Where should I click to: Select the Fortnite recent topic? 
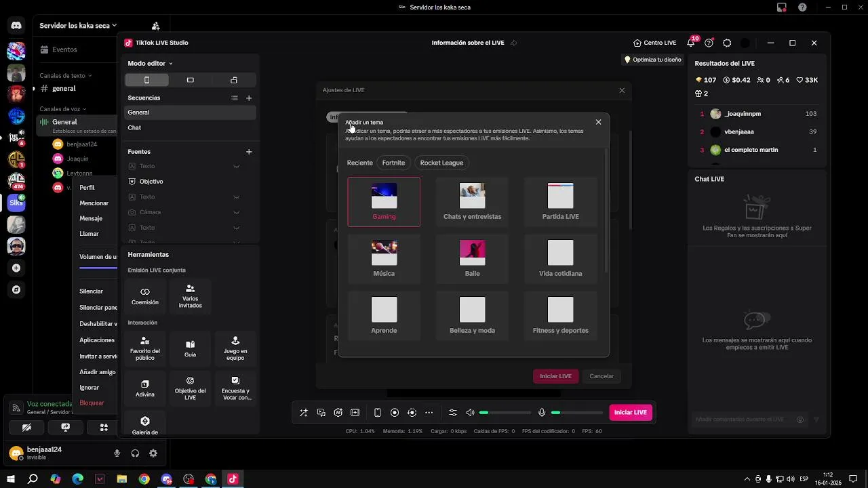coord(393,163)
